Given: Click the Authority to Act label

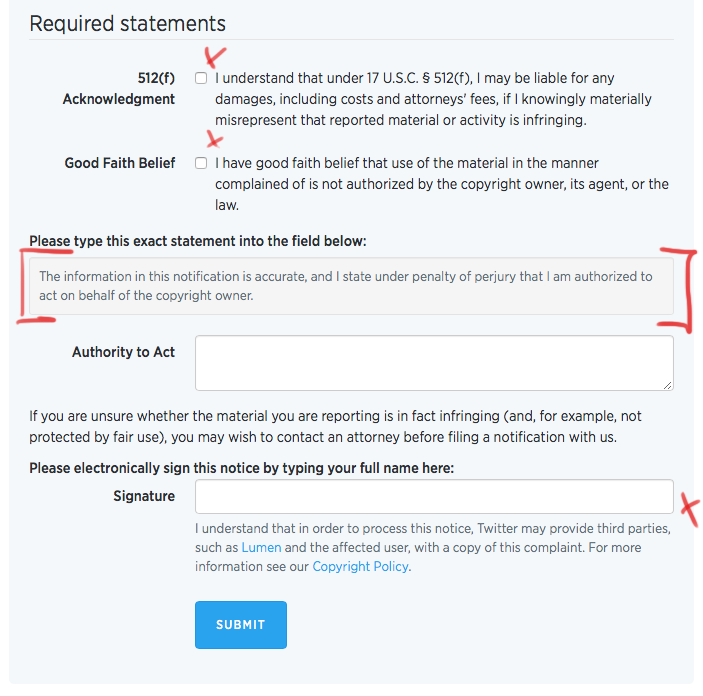Looking at the screenshot, I should tap(123, 352).
